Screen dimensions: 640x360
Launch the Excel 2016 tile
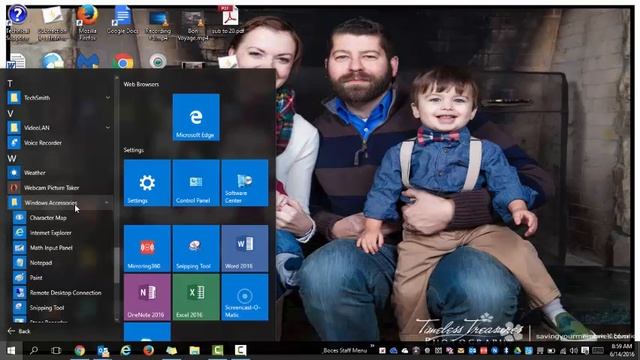(196, 297)
